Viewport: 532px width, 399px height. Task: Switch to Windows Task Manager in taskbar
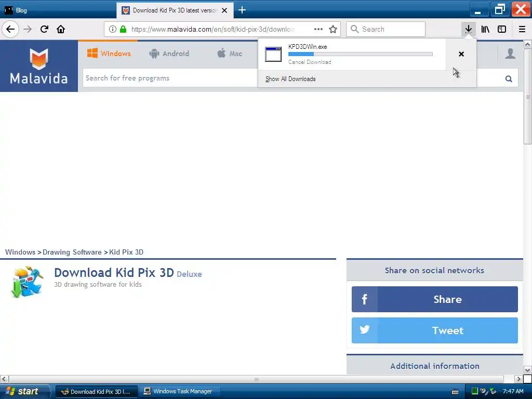[x=179, y=391]
